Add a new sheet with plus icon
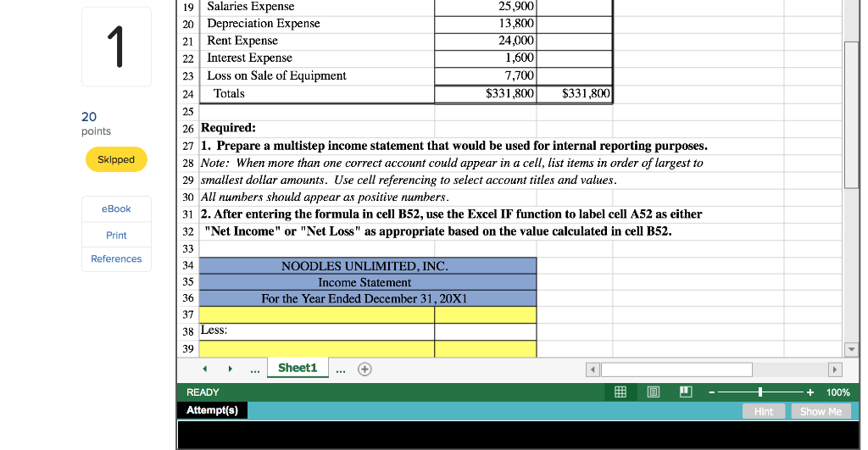 click(x=364, y=369)
